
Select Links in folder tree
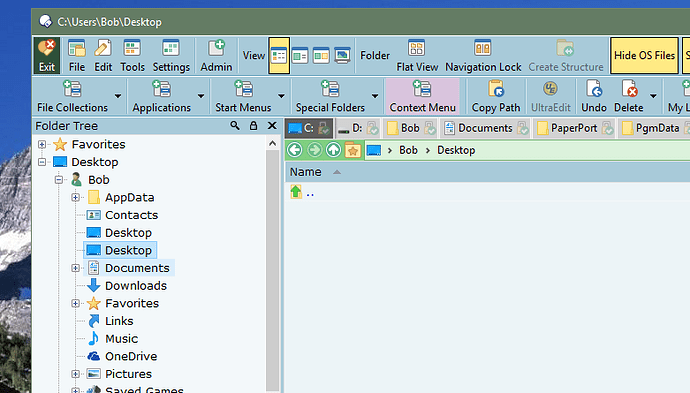[119, 321]
